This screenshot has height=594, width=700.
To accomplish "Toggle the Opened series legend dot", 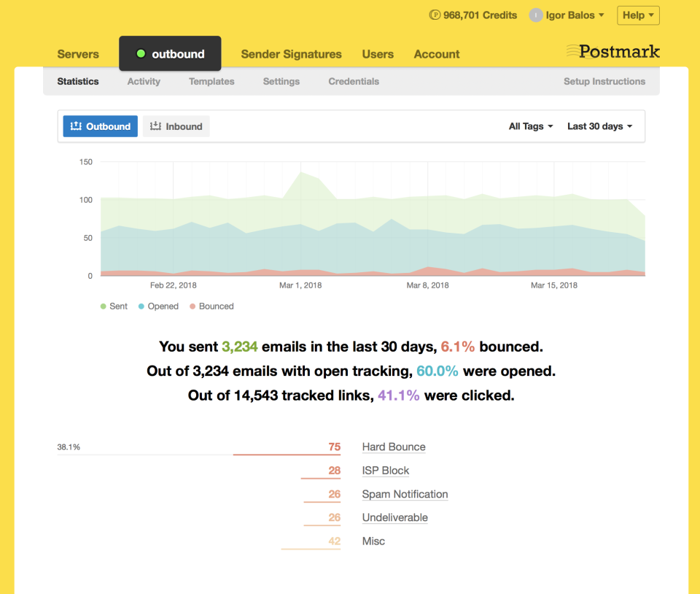I will click(x=140, y=306).
